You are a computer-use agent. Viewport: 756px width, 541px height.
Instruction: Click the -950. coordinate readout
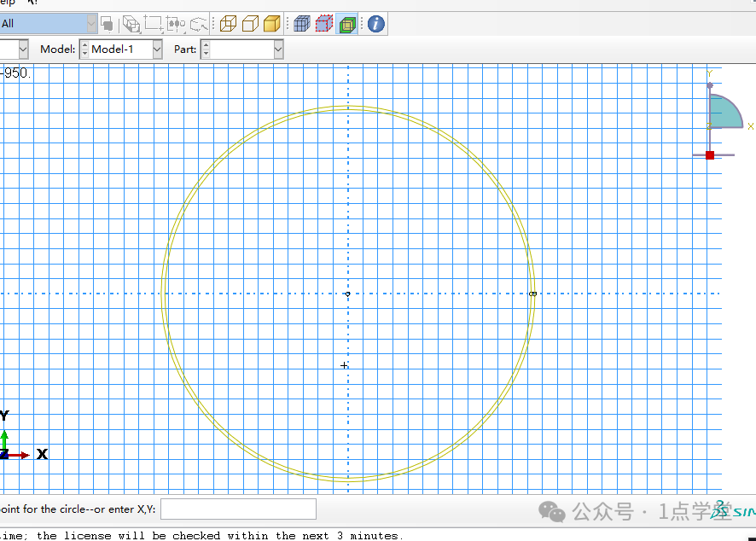coord(16,73)
